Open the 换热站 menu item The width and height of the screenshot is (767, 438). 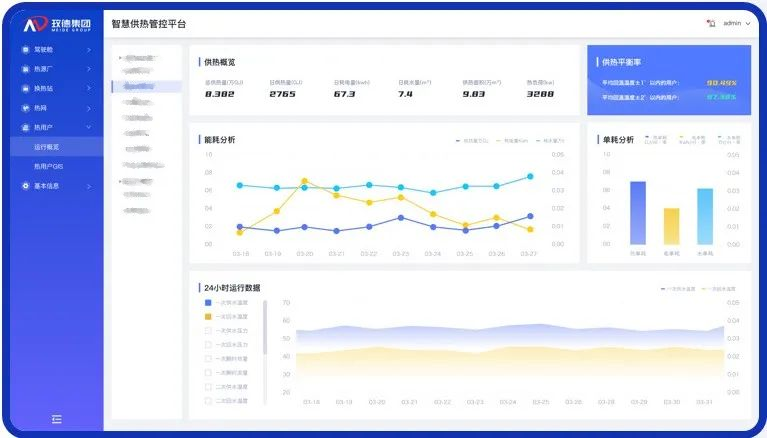click(x=57, y=89)
